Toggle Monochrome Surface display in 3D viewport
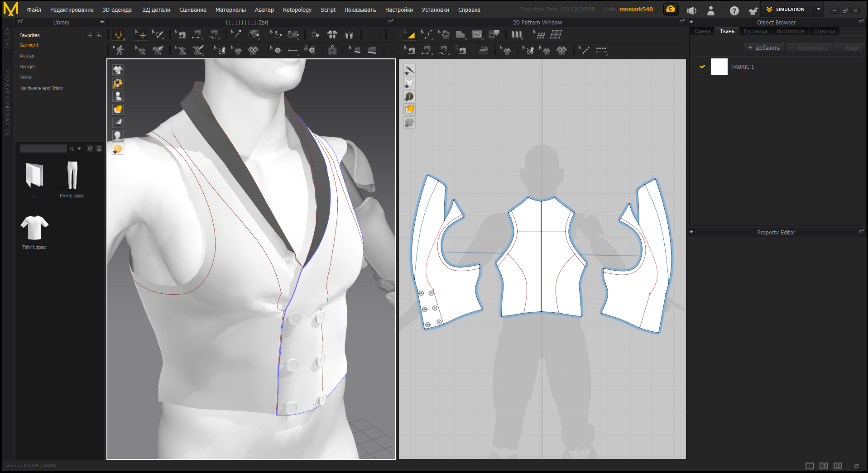The image size is (868, 473). point(118,123)
